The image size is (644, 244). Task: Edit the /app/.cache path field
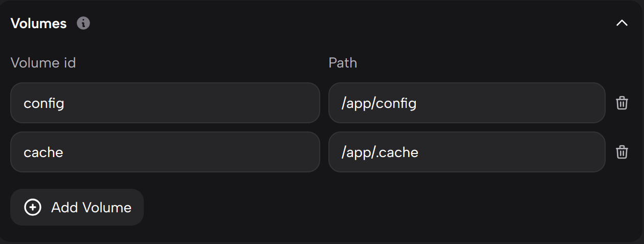467,152
